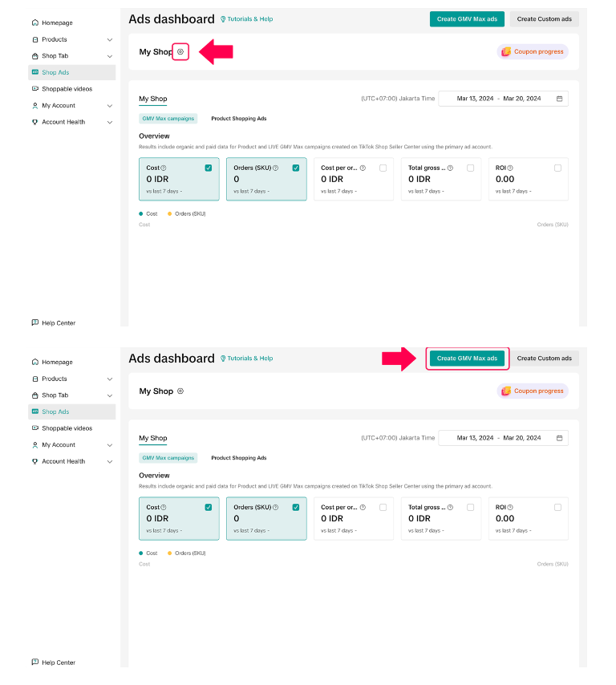Switch to Product Shopping Ads tab, upper screenshot
This screenshot has width=616, height=685.
pos(238,119)
